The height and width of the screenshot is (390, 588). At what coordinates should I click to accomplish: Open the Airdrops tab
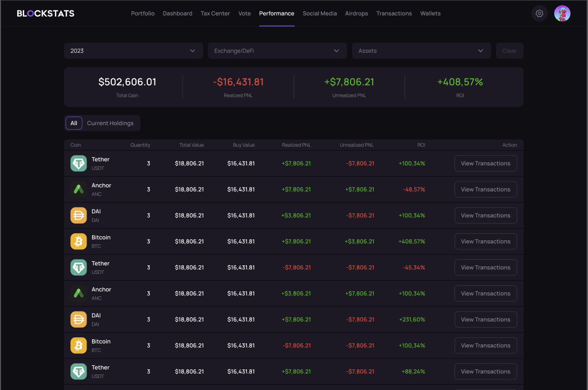357,14
